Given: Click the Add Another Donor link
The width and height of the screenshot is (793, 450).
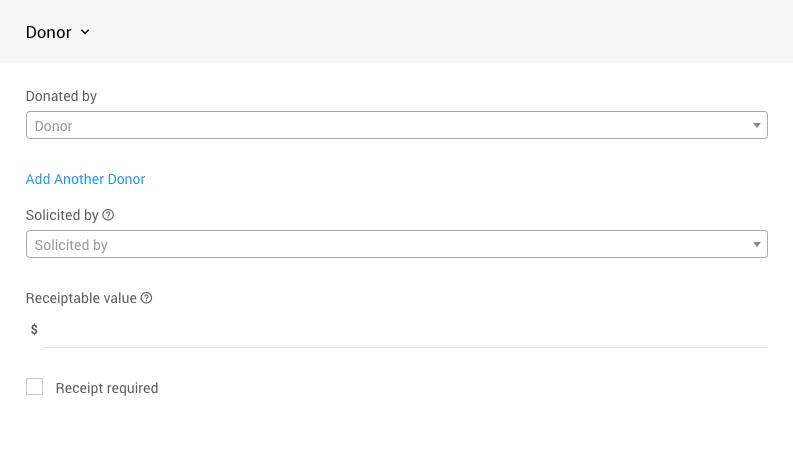Looking at the screenshot, I should point(85,179).
